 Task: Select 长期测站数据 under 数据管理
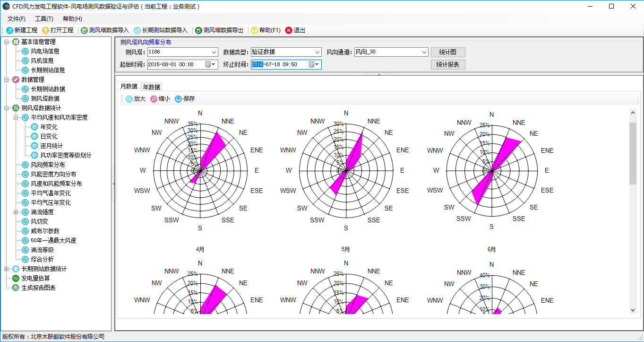[48, 89]
